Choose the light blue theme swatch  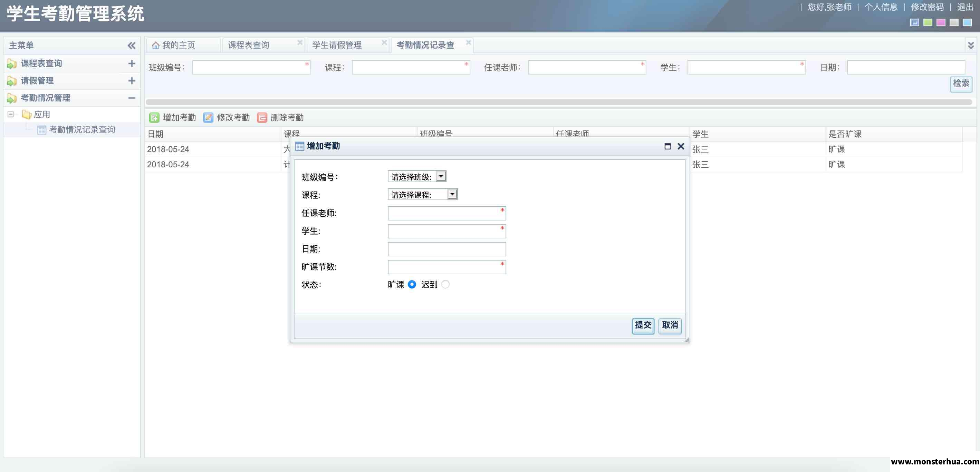tap(967, 22)
